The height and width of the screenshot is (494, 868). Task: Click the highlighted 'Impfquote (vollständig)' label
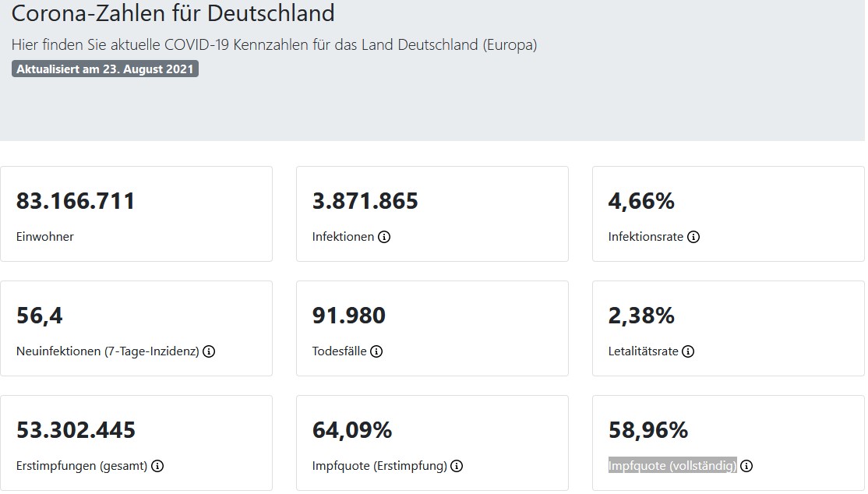click(x=672, y=466)
